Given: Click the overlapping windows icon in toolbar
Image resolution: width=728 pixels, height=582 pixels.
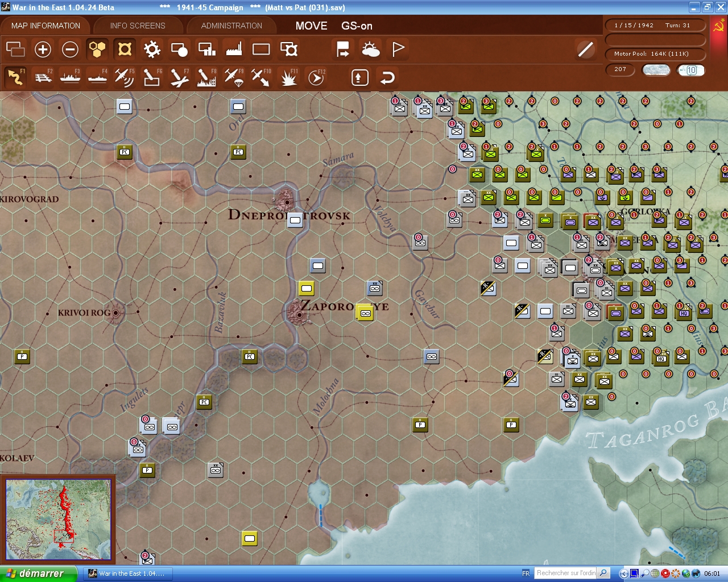Looking at the screenshot, I should [x=15, y=49].
